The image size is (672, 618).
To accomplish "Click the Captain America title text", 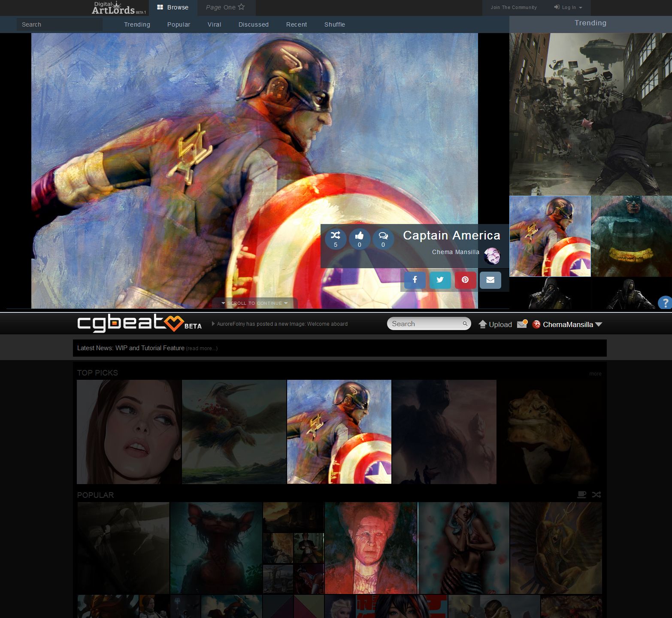I will pyautogui.click(x=451, y=235).
